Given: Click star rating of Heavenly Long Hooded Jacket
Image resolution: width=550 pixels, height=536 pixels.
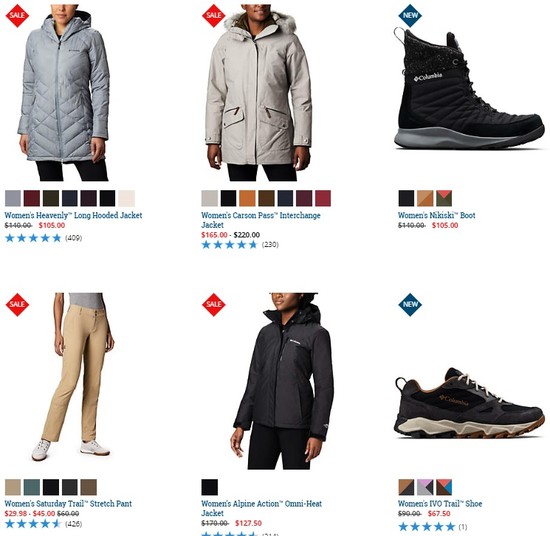Looking at the screenshot, I should (x=33, y=238).
